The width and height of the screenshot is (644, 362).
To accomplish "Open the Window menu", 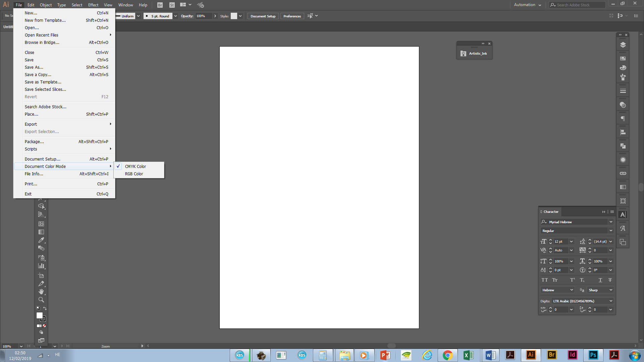I will point(125,5).
